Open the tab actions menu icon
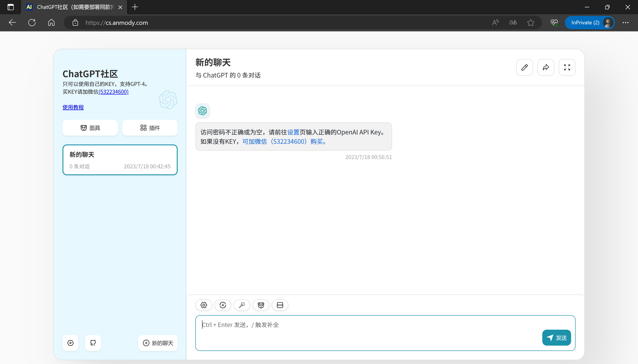This screenshot has height=364, width=638. tap(10, 7)
